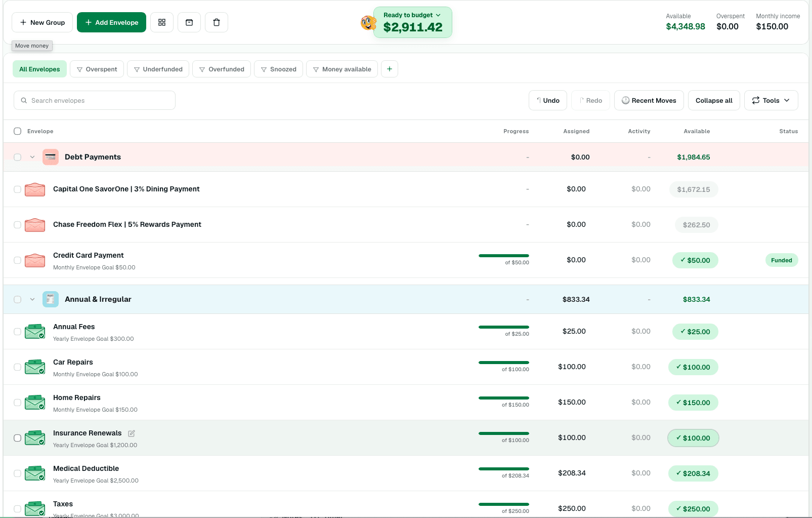This screenshot has height=518, width=812.
Task: Open Insurance Renewals $100.00 available pill
Action: click(693, 438)
